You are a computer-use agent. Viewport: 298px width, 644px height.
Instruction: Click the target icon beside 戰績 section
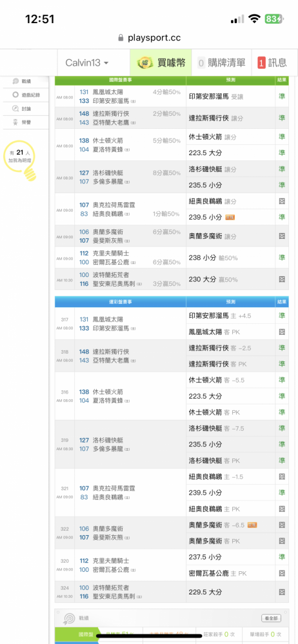(68, 619)
